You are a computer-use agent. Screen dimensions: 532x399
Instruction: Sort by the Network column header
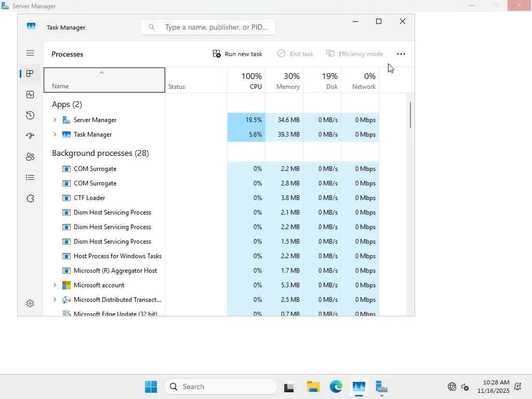(361, 80)
